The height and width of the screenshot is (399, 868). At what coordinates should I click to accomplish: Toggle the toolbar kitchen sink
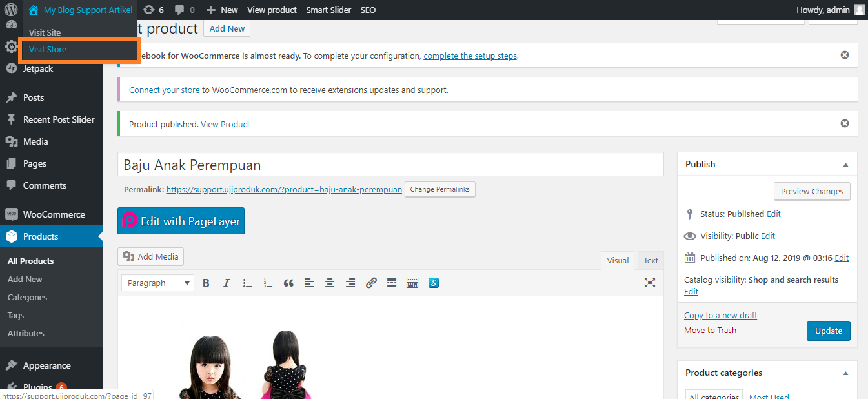(x=412, y=283)
